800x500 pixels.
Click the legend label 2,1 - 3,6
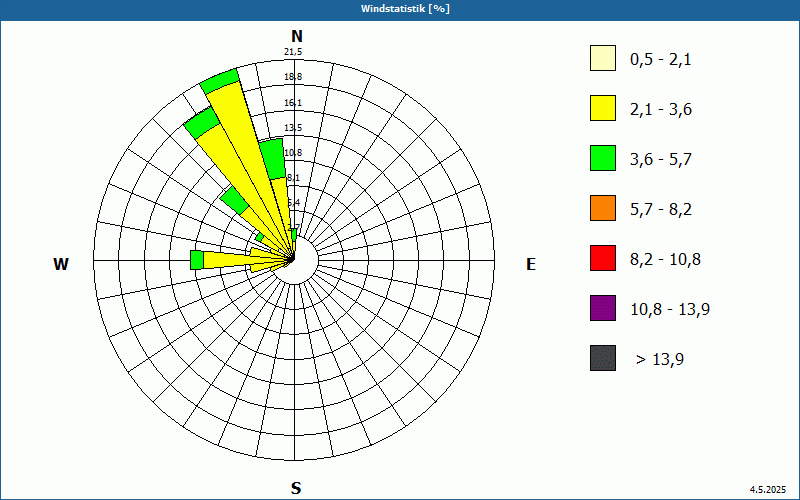(661, 110)
